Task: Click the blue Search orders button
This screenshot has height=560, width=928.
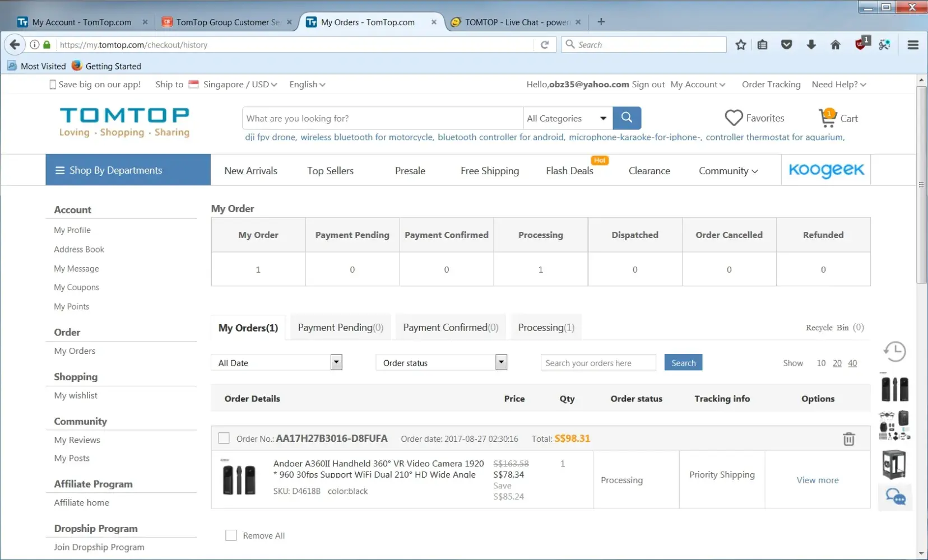Action: coord(683,363)
